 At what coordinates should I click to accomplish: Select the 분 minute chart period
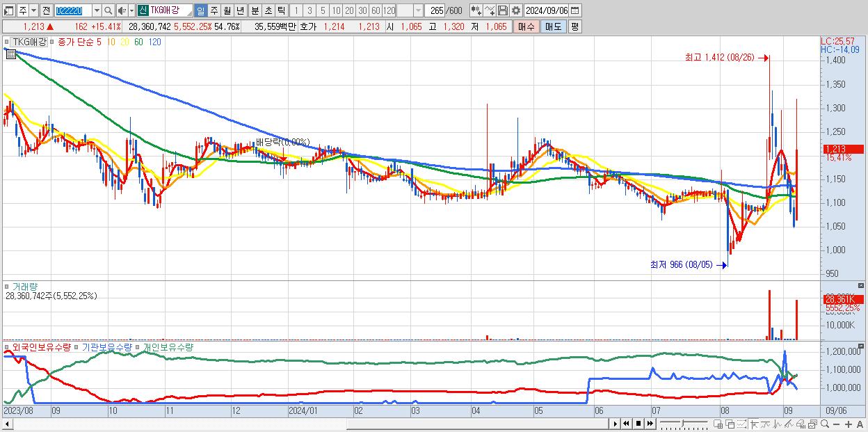[x=255, y=10]
